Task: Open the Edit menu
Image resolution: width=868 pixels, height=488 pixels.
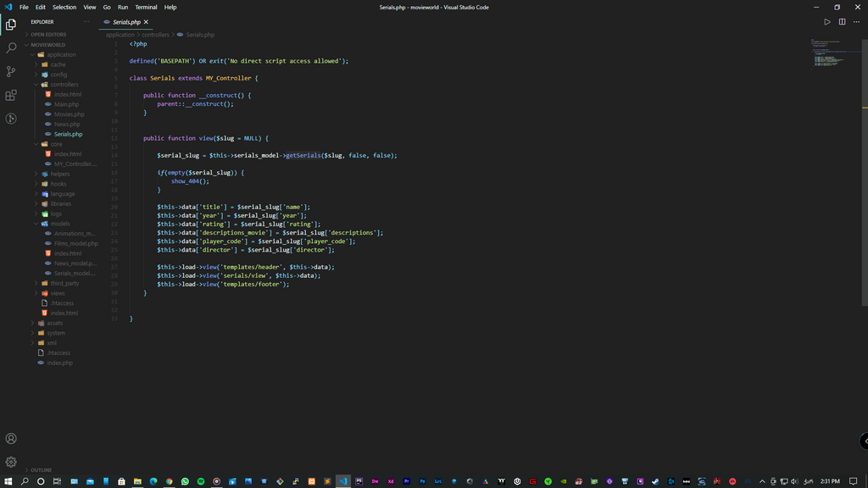Action: click(x=41, y=7)
